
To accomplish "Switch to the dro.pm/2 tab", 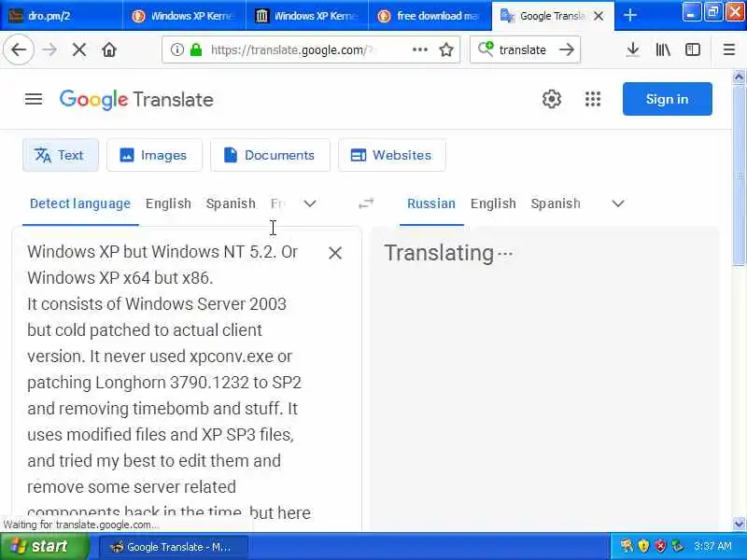I will 61,15.
